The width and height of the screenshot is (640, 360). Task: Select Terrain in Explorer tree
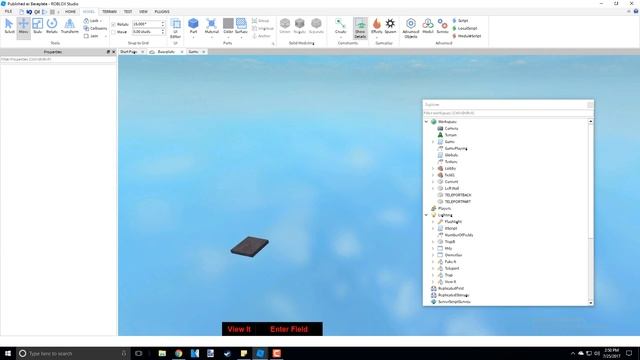tap(451, 135)
